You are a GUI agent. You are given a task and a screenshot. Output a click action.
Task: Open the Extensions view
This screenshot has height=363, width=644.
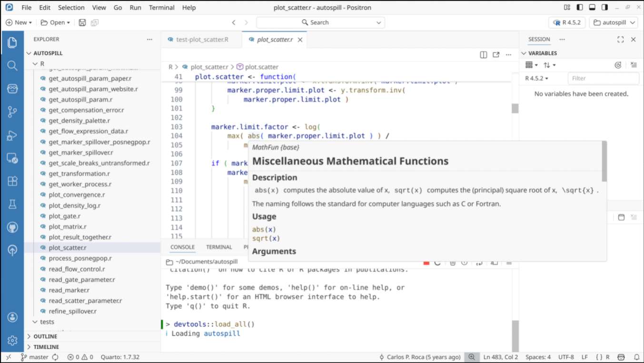pos(12,181)
